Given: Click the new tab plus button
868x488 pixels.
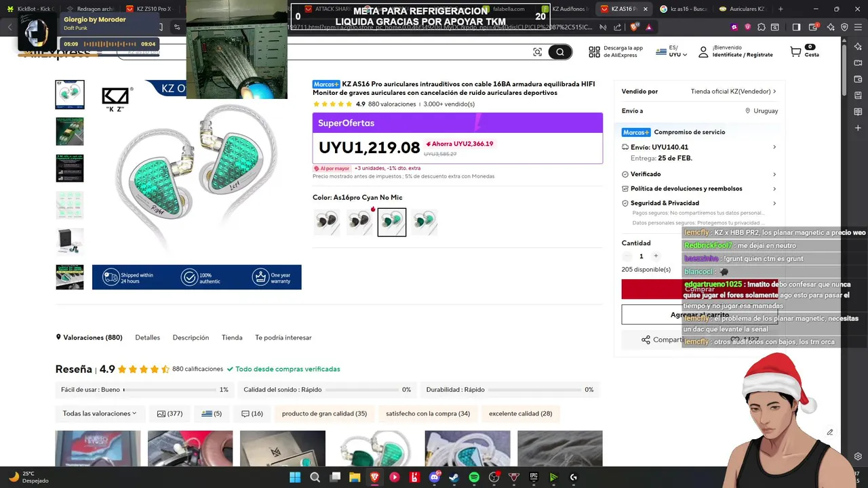Looking at the screenshot, I should pos(781,9).
